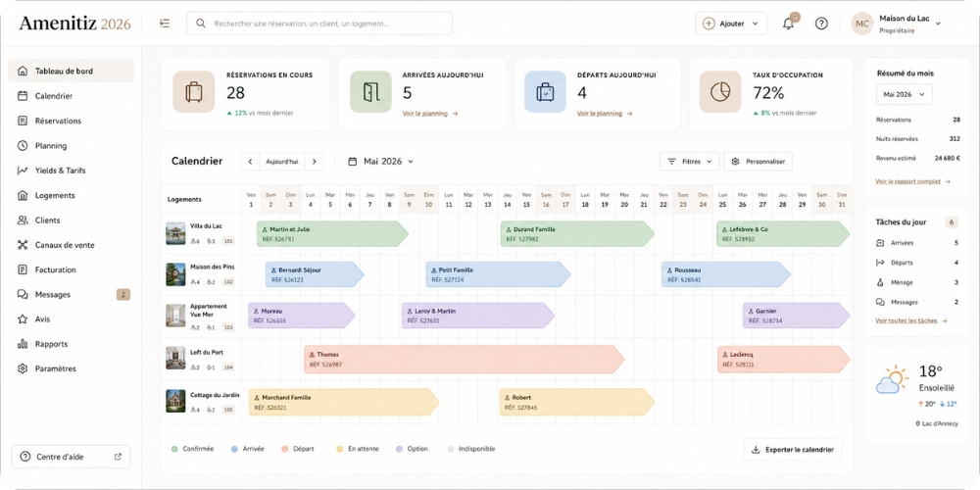This screenshot has height=490, width=980.
Task: Click the Option purple legend dot
Action: pyautogui.click(x=400, y=449)
